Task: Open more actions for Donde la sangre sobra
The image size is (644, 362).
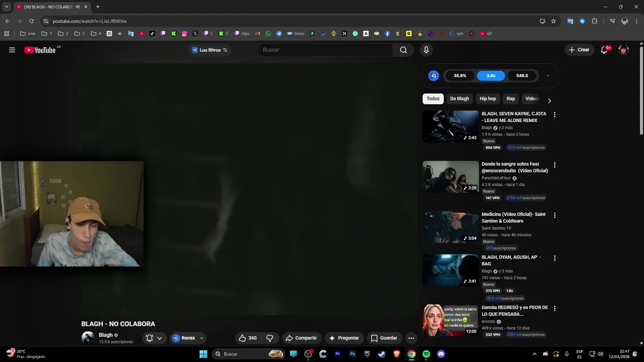Action: (554, 165)
